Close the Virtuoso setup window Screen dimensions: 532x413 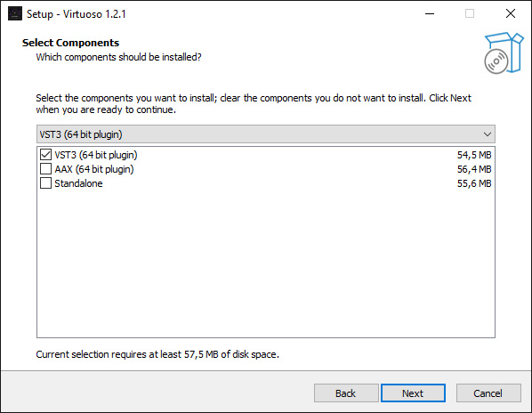511,13
